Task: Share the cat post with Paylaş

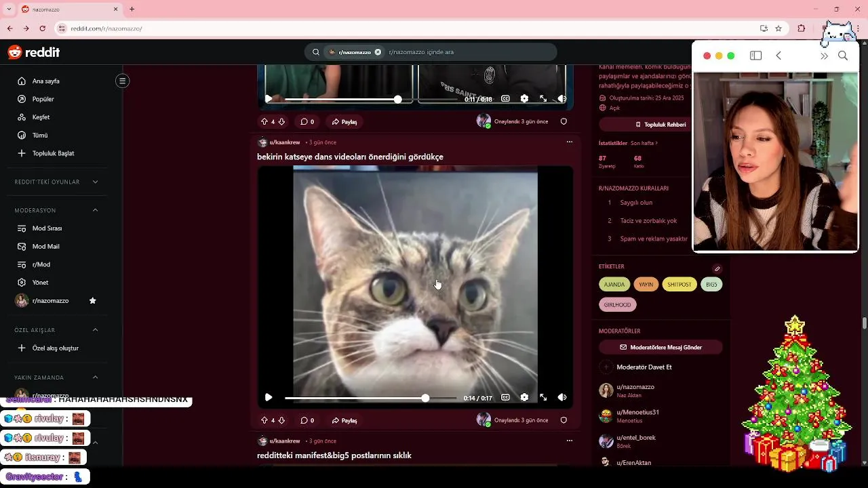Action: [344, 420]
